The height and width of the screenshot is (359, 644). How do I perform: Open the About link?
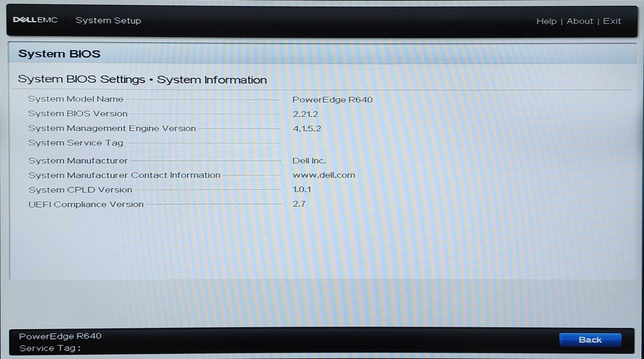[x=579, y=21]
